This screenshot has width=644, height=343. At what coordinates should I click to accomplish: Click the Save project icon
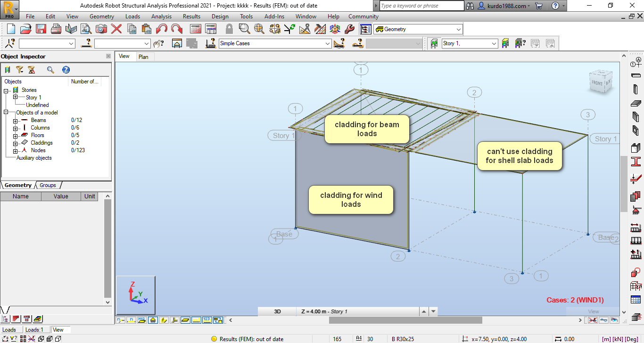click(41, 29)
